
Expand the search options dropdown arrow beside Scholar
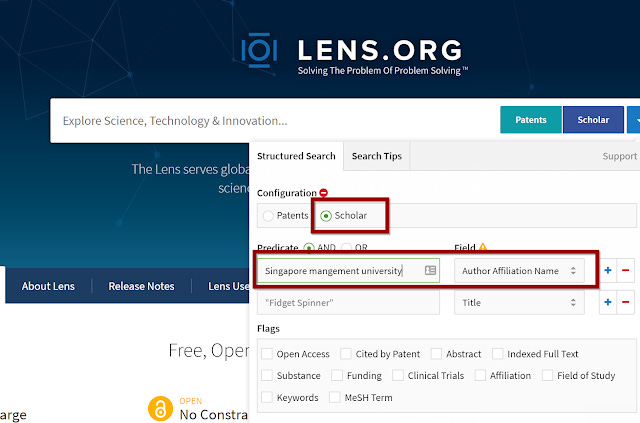635,120
